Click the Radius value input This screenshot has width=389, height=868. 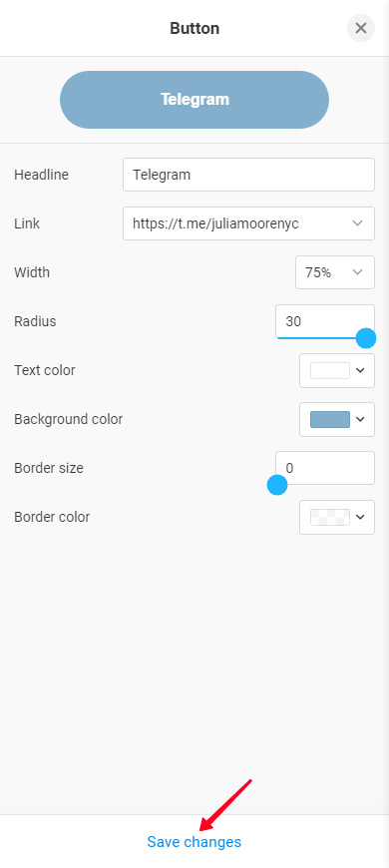click(325, 321)
